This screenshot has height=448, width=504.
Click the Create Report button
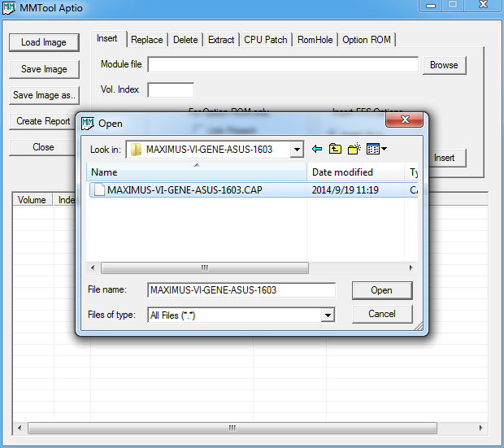click(43, 121)
